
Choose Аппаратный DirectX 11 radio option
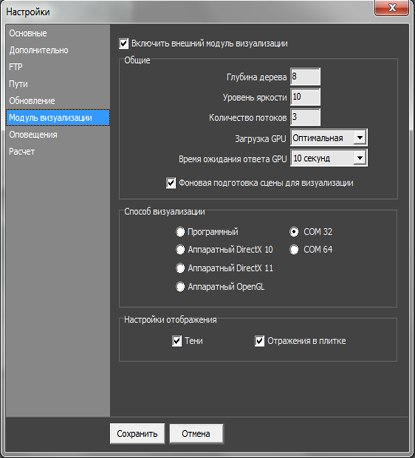pos(180,268)
